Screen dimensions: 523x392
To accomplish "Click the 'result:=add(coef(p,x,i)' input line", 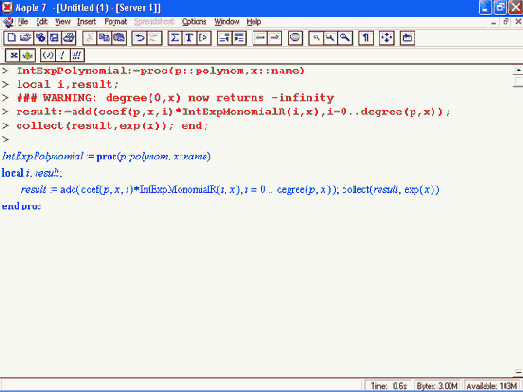I will click(233, 111).
